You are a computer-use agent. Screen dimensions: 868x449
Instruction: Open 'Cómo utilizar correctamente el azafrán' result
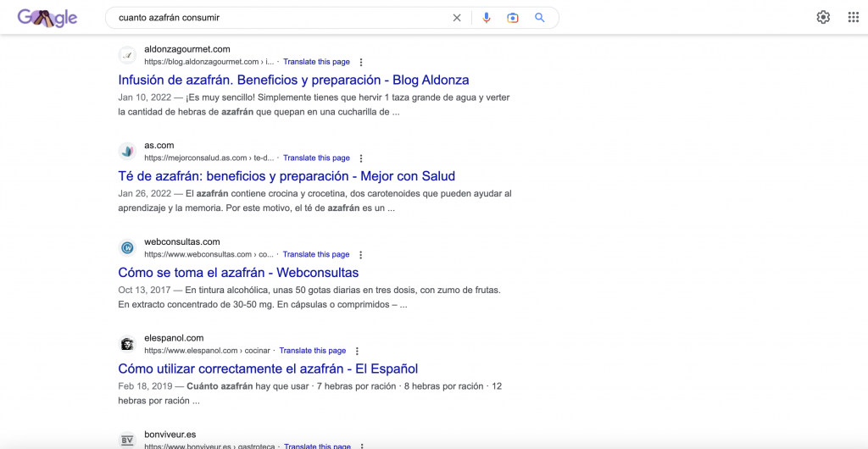(x=268, y=369)
